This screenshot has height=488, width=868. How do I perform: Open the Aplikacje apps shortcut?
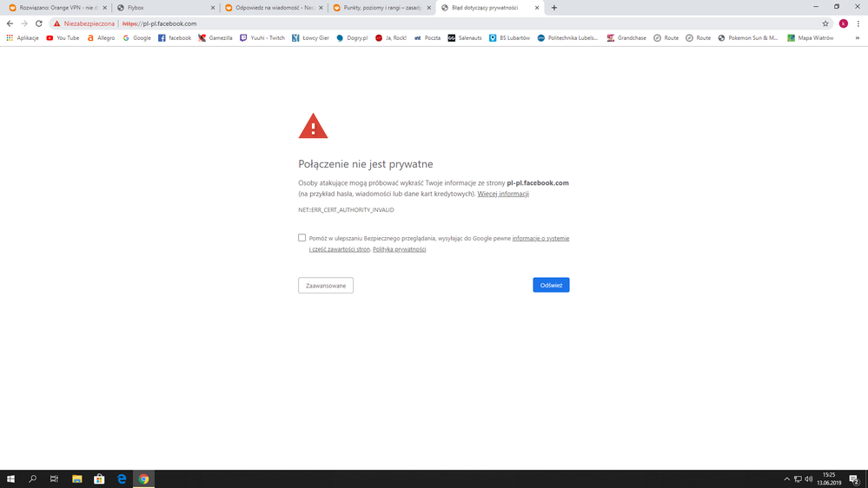(x=23, y=38)
